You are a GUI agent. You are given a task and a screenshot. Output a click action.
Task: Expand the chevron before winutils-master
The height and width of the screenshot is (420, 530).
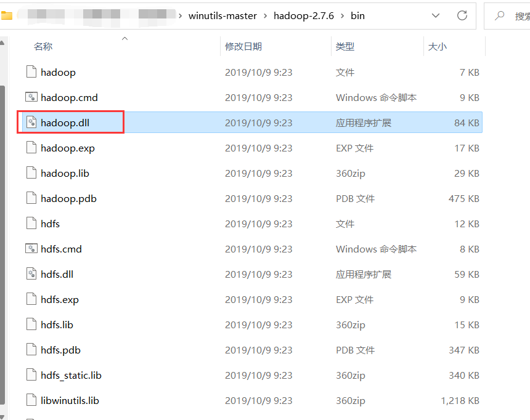pyautogui.click(x=181, y=16)
